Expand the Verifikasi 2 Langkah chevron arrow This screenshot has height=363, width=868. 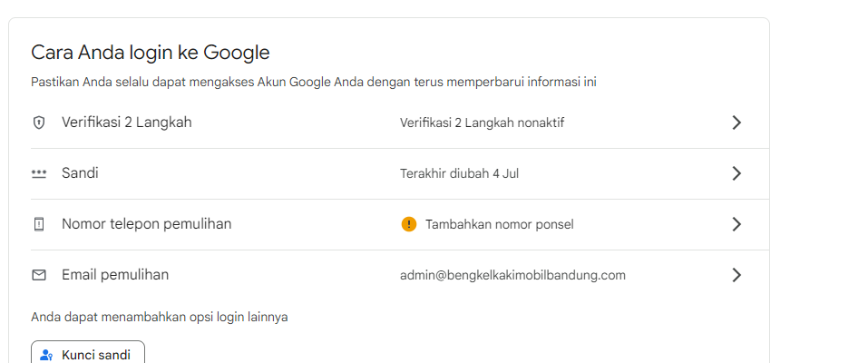(736, 123)
